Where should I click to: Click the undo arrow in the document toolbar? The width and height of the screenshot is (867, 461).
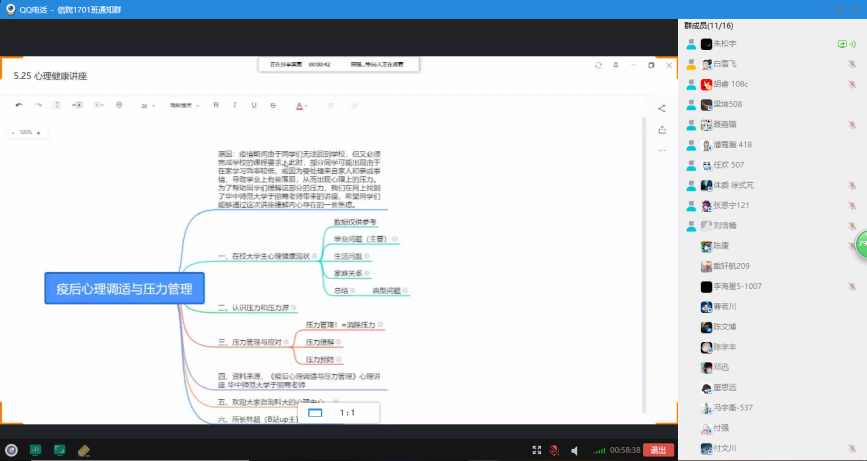tap(19, 105)
